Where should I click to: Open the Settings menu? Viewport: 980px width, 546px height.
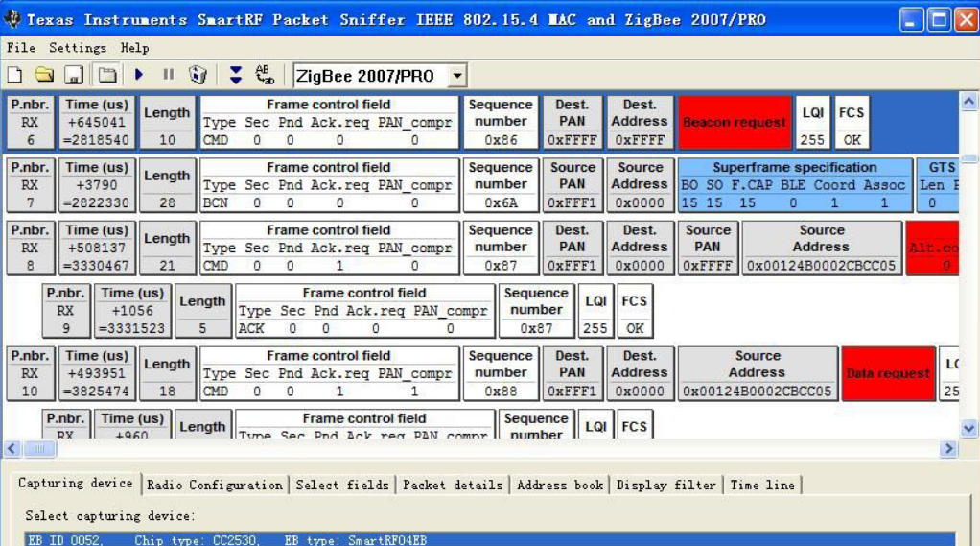tap(78, 48)
